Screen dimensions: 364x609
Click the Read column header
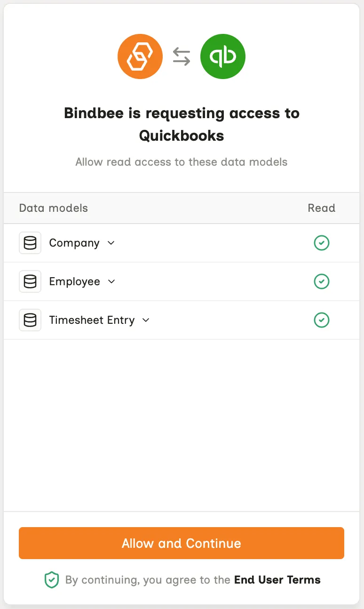click(322, 208)
